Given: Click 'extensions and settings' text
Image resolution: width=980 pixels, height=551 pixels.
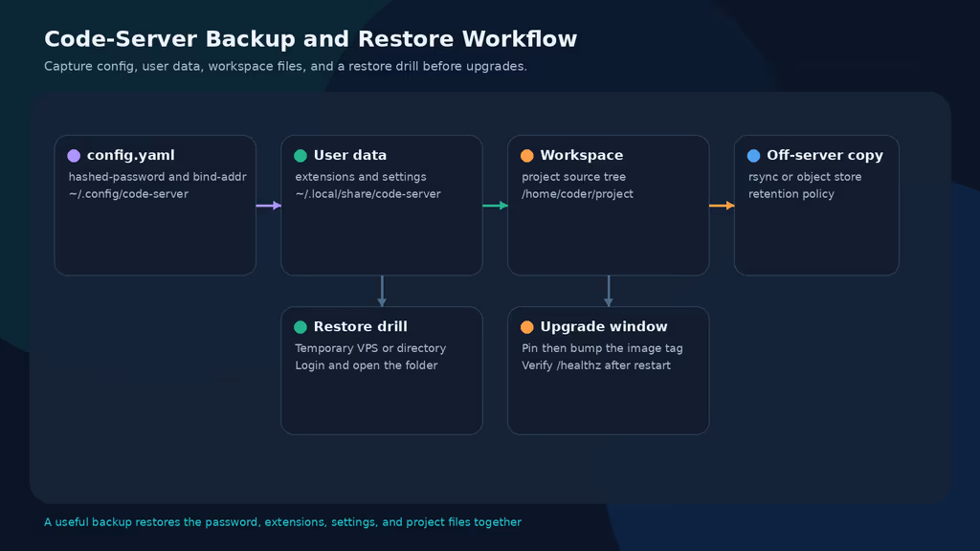Looking at the screenshot, I should coord(361,177).
